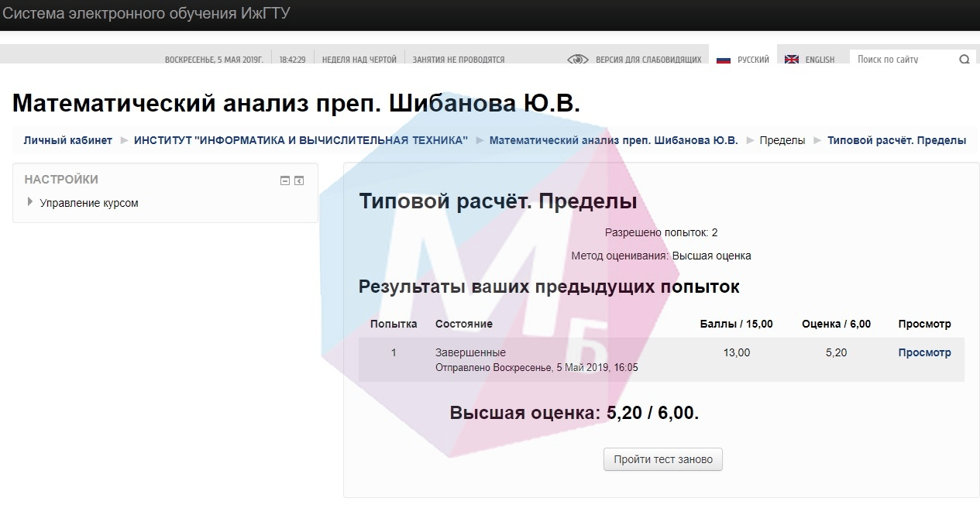Dock the Настройки block to the side

[299, 180]
